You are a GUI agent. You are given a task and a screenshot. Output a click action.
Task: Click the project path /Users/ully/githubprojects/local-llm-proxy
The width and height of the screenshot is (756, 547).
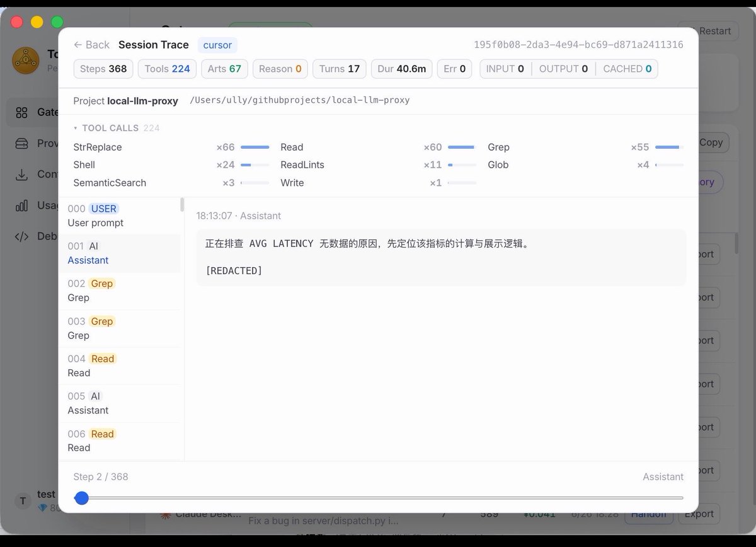click(x=300, y=100)
